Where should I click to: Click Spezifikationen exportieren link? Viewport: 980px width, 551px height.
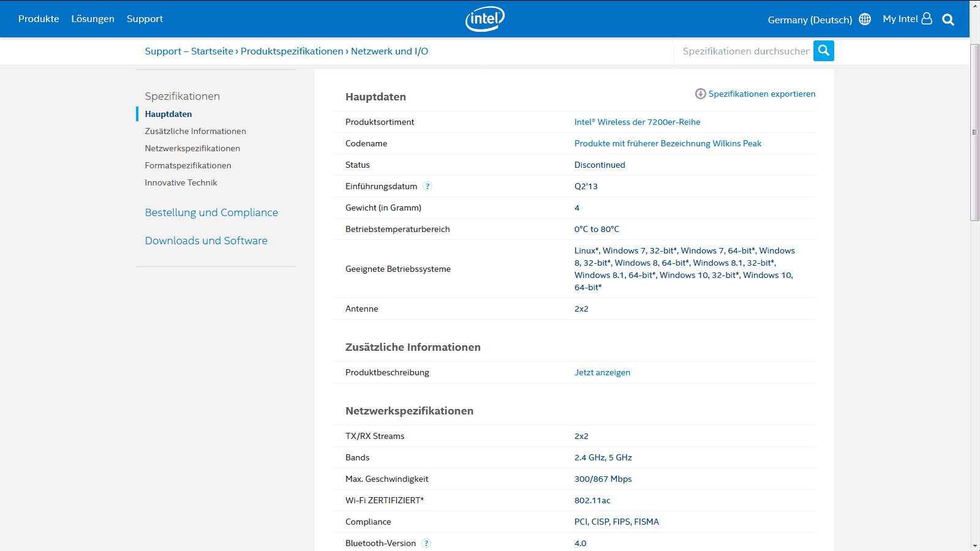762,94
